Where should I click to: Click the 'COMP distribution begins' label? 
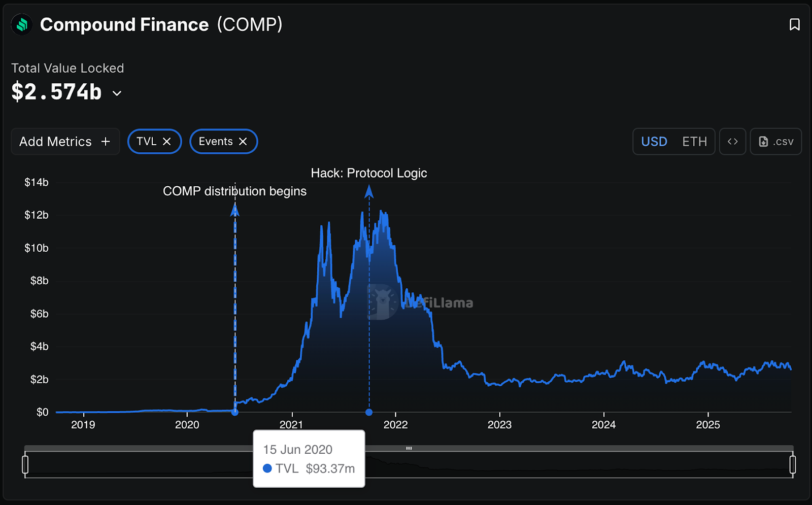[234, 191]
